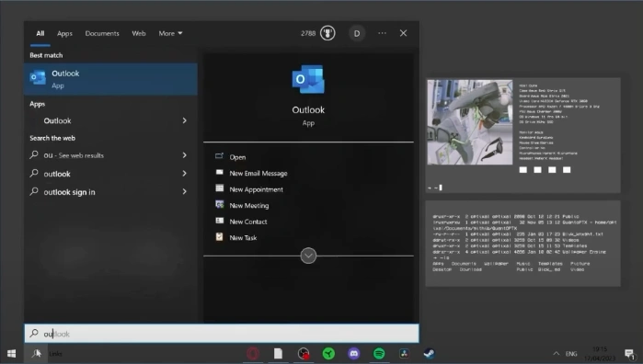Click the New Task clipboard icon

[219, 236]
